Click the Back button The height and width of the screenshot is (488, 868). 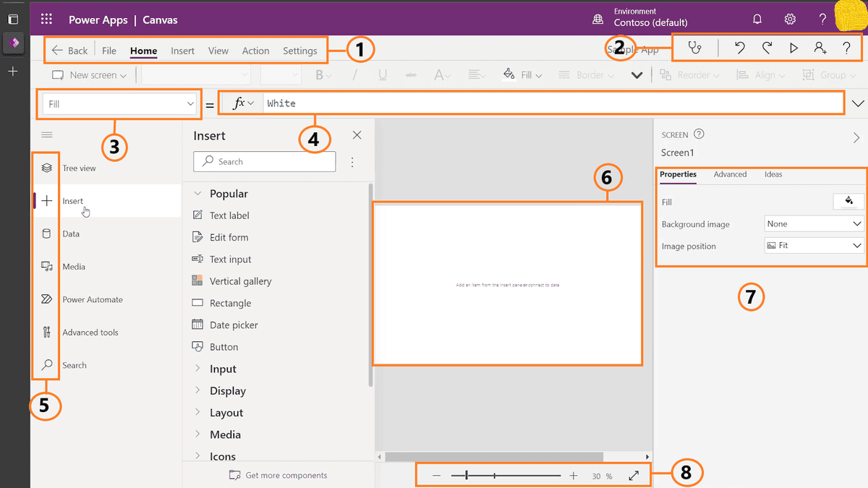pyautogui.click(x=69, y=51)
